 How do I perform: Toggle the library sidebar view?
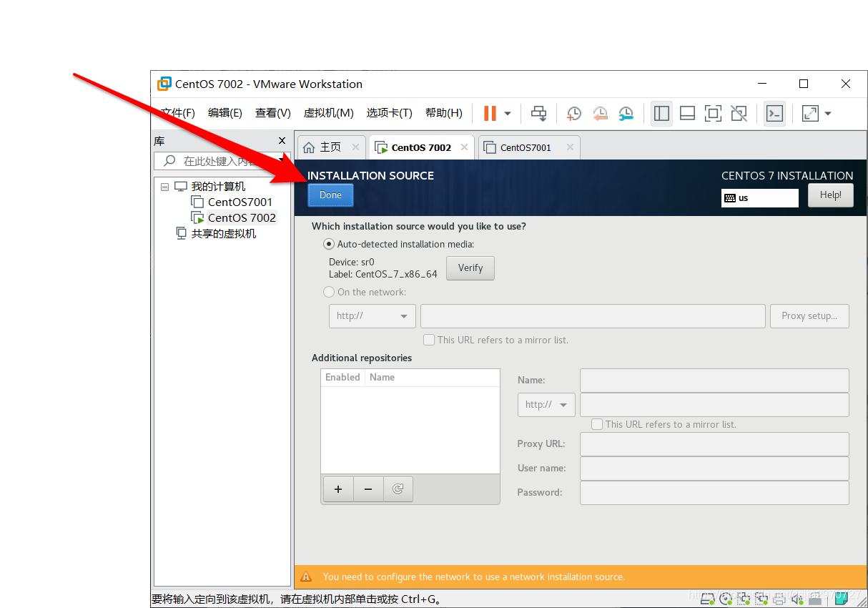coord(661,113)
